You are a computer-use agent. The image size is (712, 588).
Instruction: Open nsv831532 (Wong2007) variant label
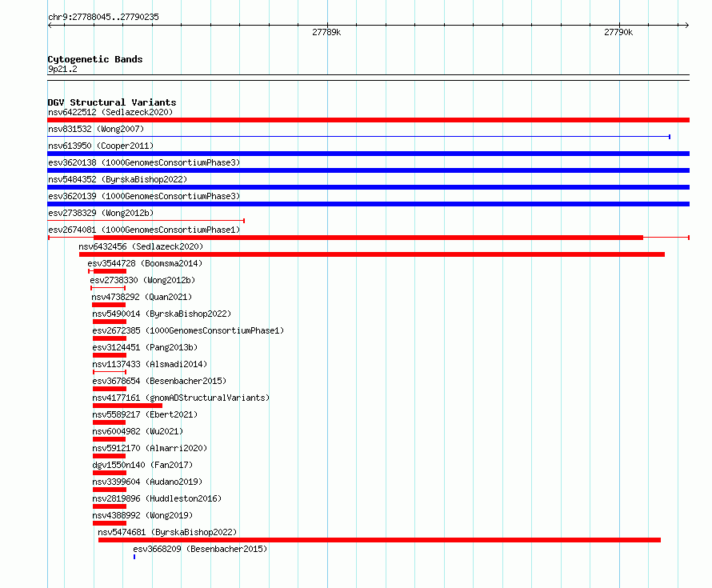tap(96, 129)
